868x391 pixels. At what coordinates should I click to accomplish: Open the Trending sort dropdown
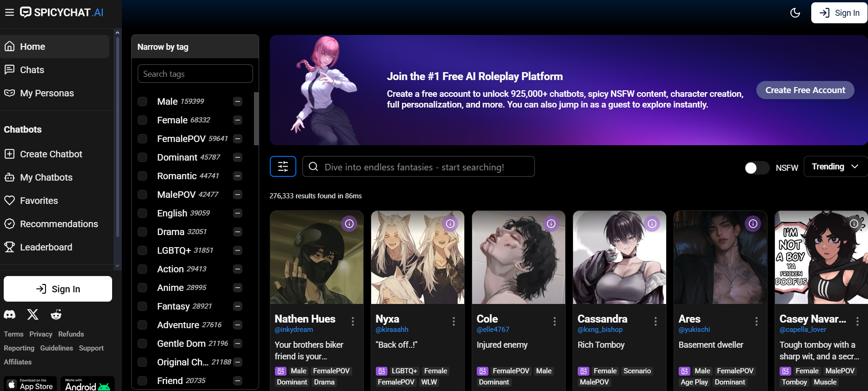click(x=835, y=167)
